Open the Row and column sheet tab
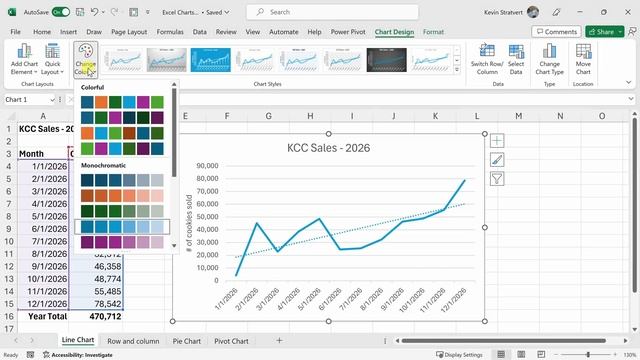Viewport: 640px width, 360px height. pos(133,341)
